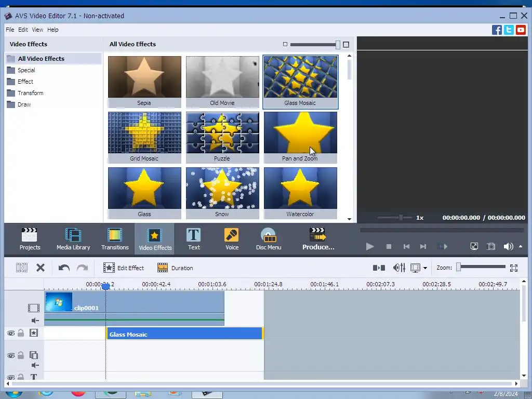This screenshot has width=532, height=399.
Task: Toggle visibility of the video overlay track
Action: [11, 355]
